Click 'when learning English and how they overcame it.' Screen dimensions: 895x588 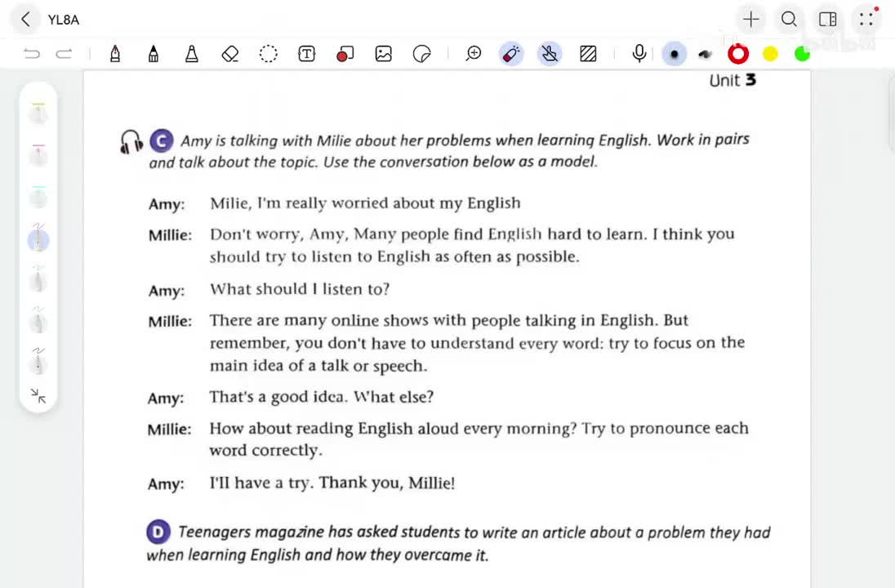[x=318, y=555]
